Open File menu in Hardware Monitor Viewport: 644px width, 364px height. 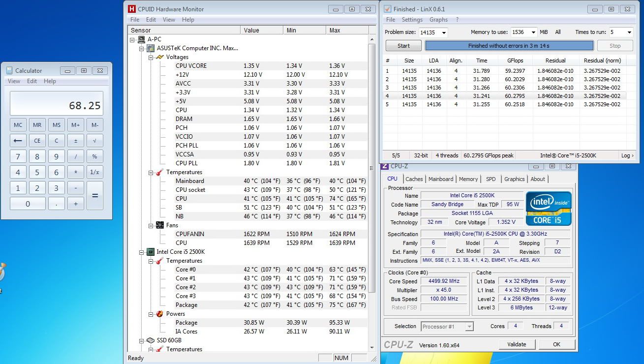[x=135, y=20]
